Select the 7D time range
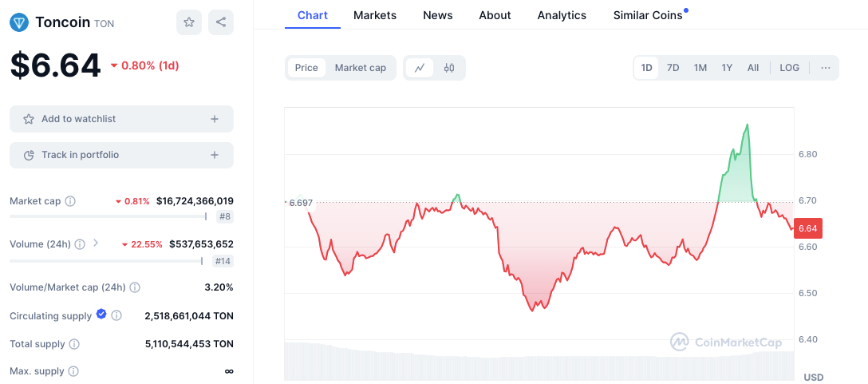 tap(673, 68)
